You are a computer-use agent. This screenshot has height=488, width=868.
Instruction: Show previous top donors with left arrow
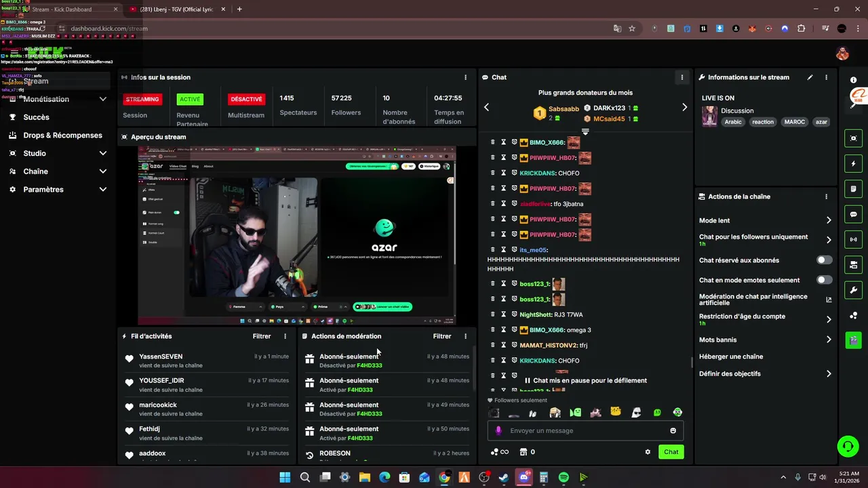point(486,107)
